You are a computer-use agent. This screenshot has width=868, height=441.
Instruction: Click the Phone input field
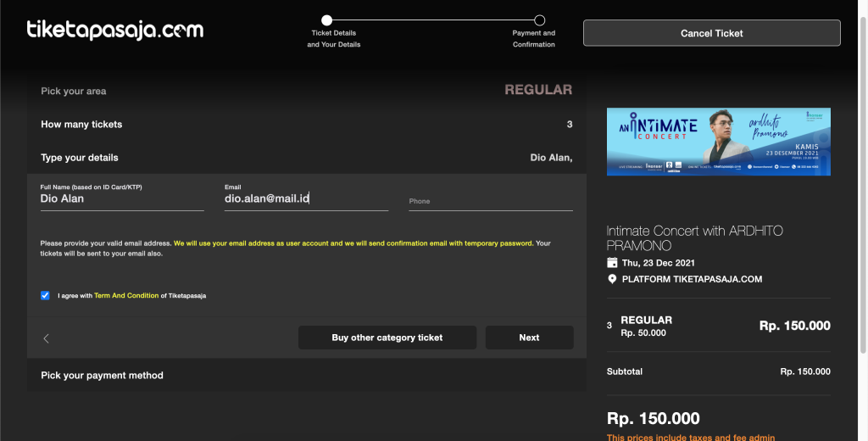(x=491, y=201)
